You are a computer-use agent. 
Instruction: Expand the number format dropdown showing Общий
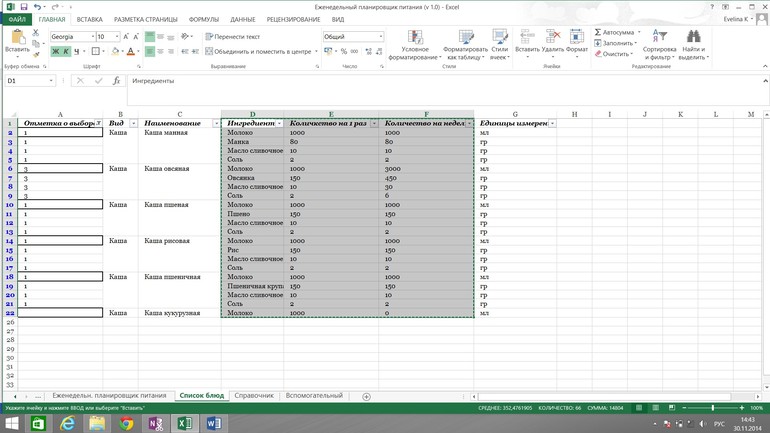coord(380,37)
